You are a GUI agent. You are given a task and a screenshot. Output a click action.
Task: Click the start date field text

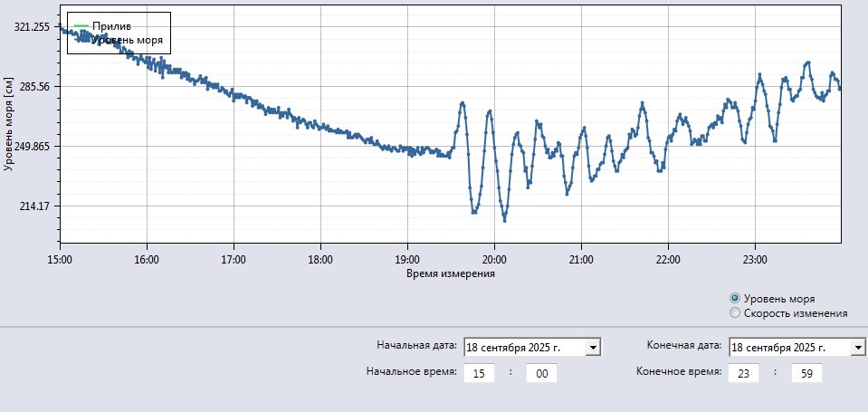click(x=524, y=347)
